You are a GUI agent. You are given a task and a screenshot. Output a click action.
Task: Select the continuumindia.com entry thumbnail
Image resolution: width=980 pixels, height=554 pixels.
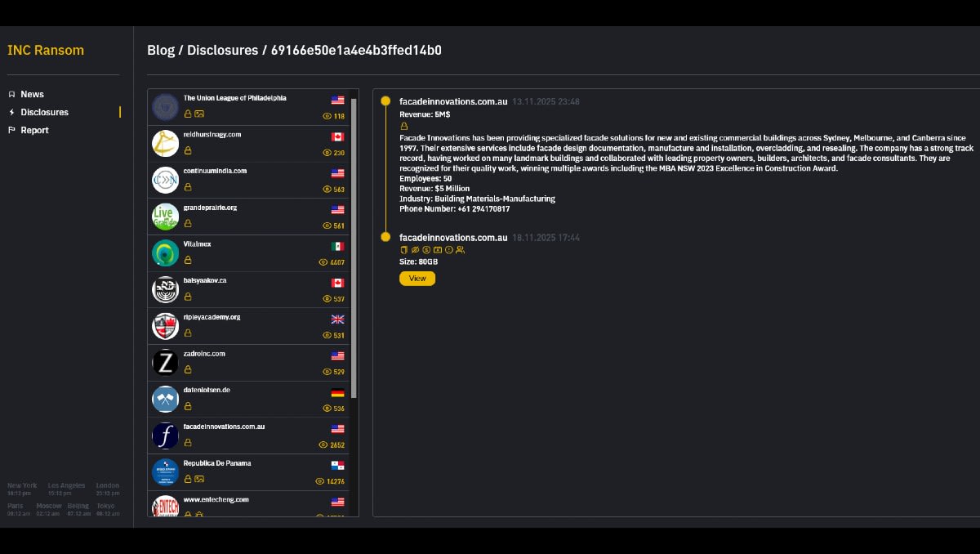click(165, 179)
